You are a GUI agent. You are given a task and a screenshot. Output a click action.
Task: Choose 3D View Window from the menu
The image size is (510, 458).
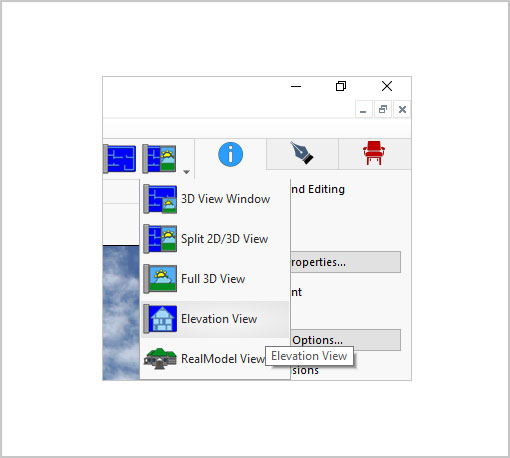pyautogui.click(x=215, y=199)
